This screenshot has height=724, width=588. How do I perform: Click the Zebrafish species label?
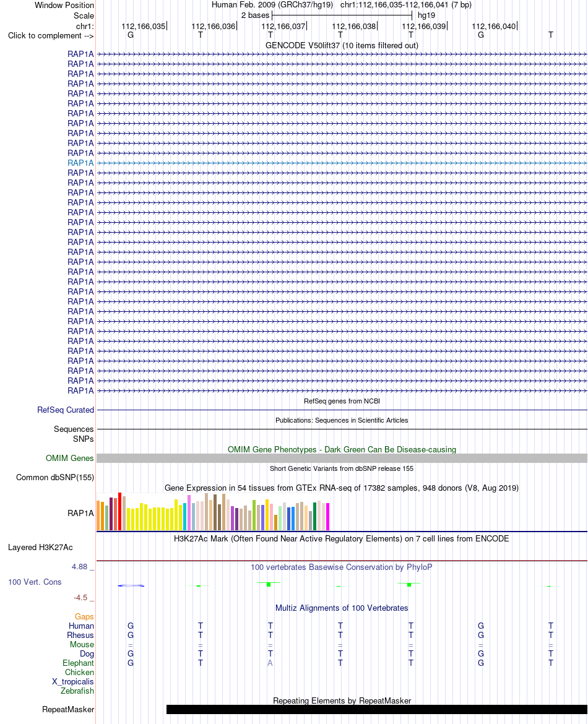tap(77, 691)
